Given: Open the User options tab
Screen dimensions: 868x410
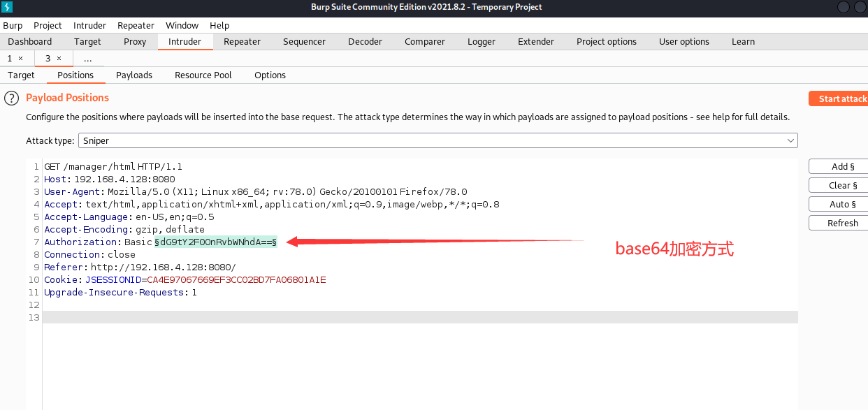Looking at the screenshot, I should [x=684, y=41].
